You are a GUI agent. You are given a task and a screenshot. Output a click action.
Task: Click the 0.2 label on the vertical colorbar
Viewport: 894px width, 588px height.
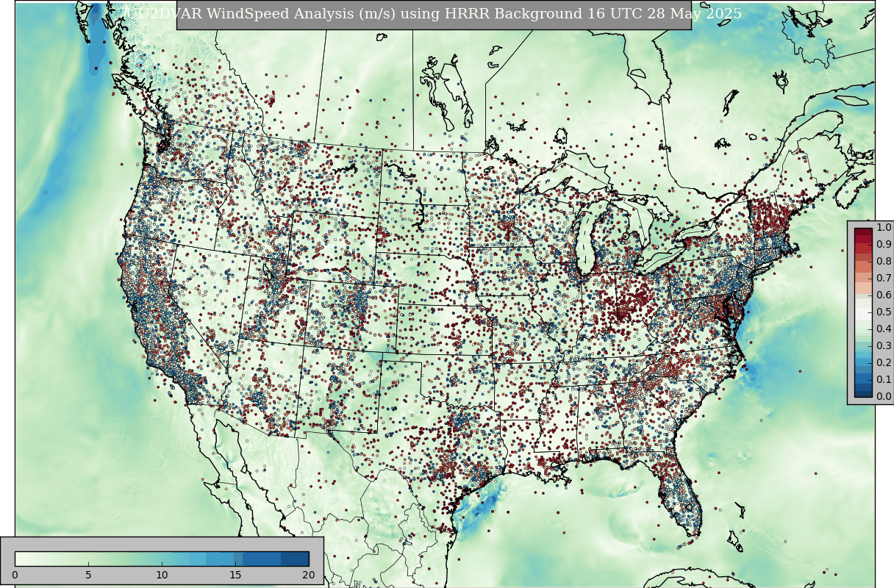pos(884,363)
